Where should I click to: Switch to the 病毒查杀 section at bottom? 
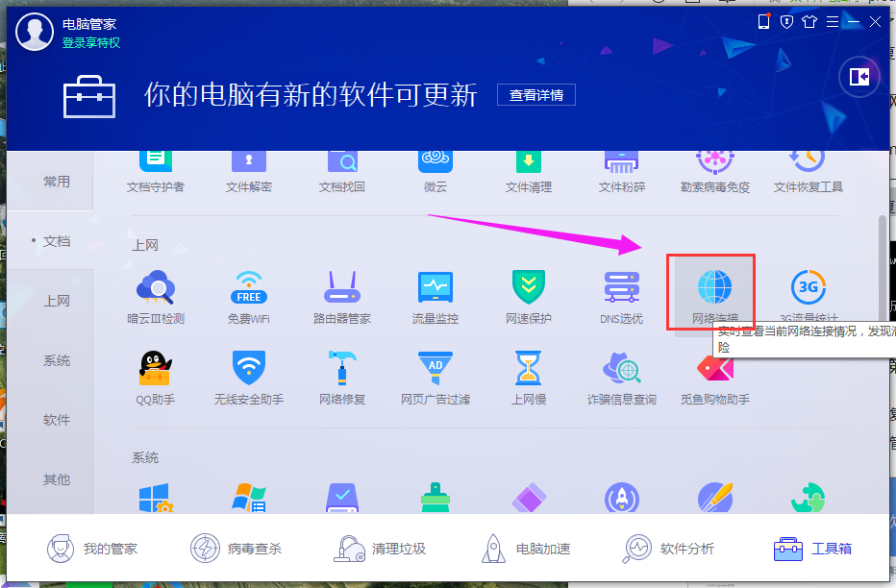[237, 548]
